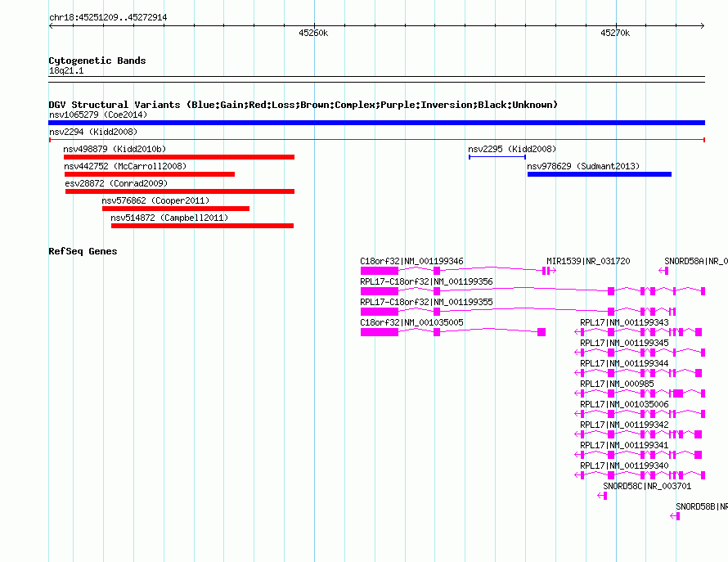Screen dimensions: 728x562
Task: Click the 45260k ruler position label
Action: [313, 33]
